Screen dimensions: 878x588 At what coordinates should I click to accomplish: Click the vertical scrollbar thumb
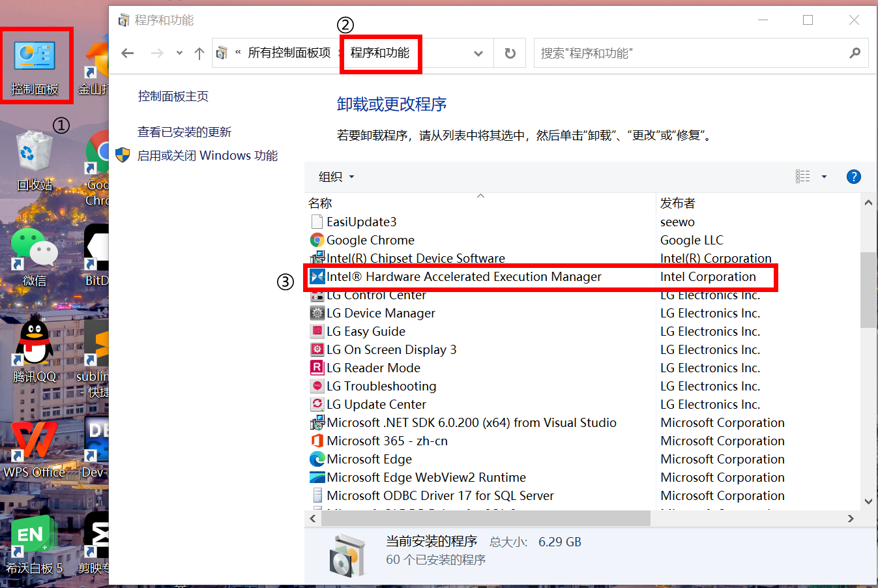pyautogui.click(x=868, y=290)
